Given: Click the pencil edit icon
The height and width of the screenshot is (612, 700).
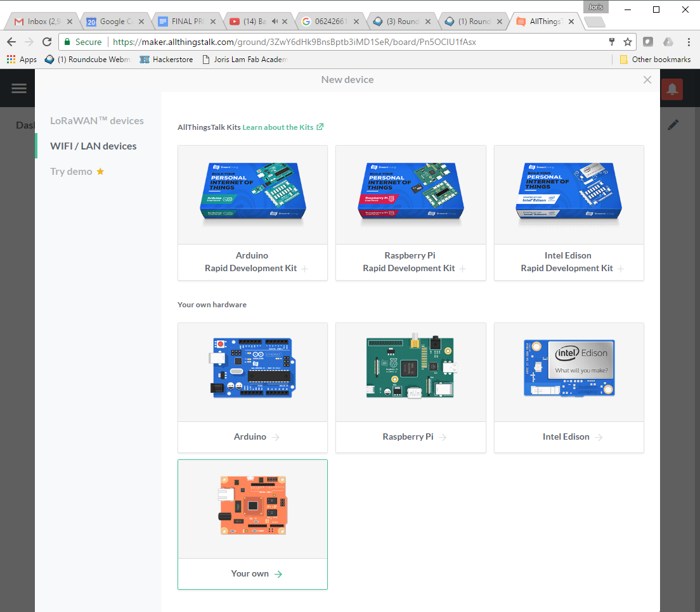Looking at the screenshot, I should [x=673, y=125].
